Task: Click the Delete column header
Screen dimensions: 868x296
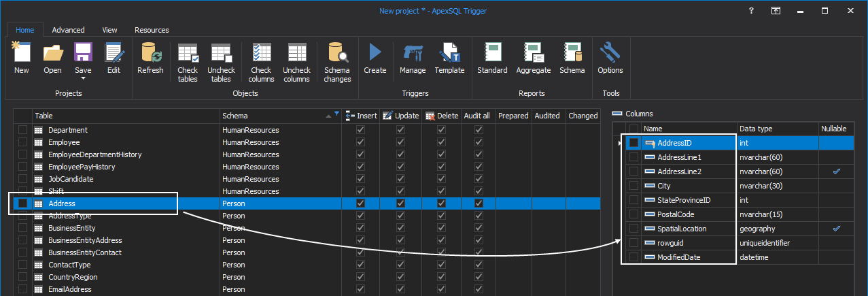Action: pyautogui.click(x=442, y=116)
